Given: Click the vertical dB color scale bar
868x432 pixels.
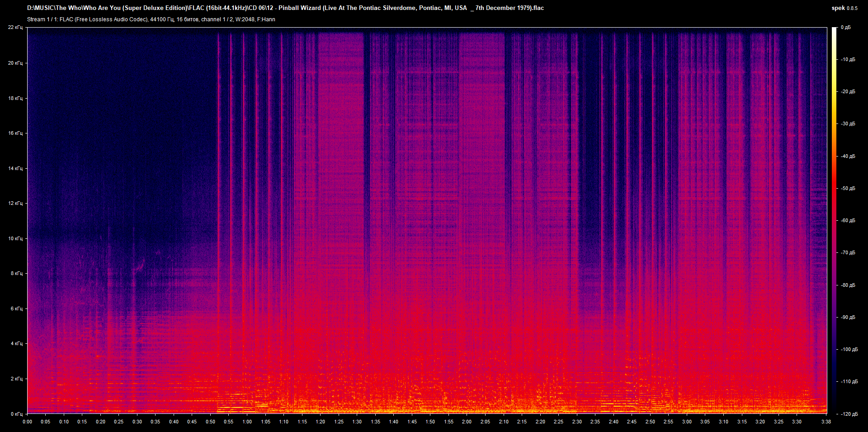Looking at the screenshot, I should [x=834, y=220].
